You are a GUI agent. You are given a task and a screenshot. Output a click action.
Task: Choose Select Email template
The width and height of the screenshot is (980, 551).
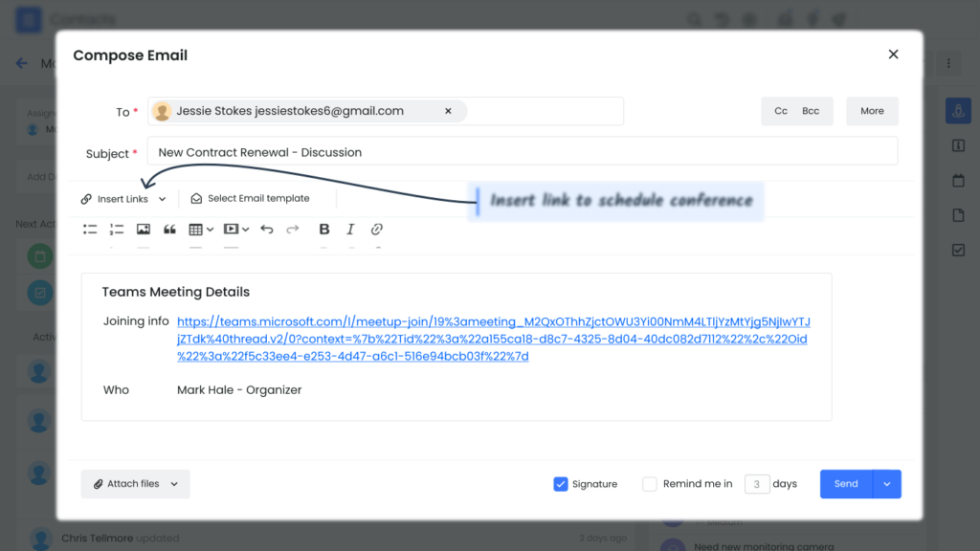pos(250,199)
